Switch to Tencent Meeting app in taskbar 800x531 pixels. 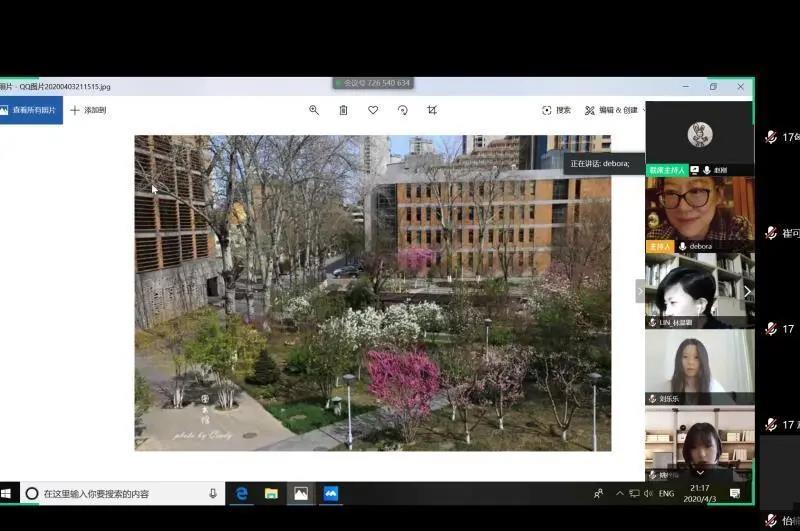[331, 493]
